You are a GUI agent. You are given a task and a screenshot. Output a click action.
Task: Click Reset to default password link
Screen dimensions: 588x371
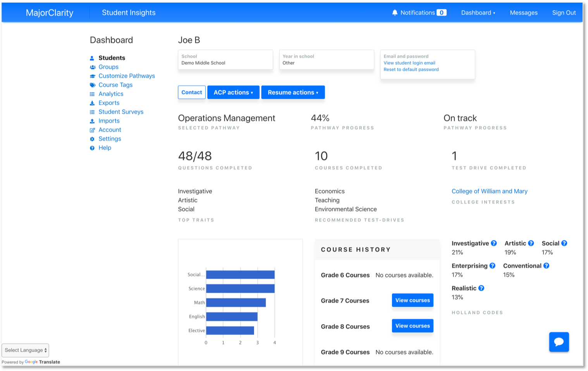411,69
